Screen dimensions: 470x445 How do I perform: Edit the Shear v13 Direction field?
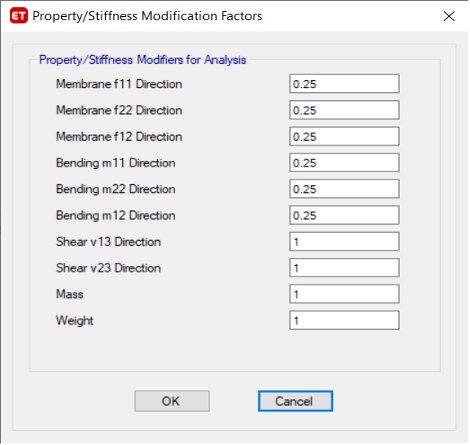click(x=344, y=242)
